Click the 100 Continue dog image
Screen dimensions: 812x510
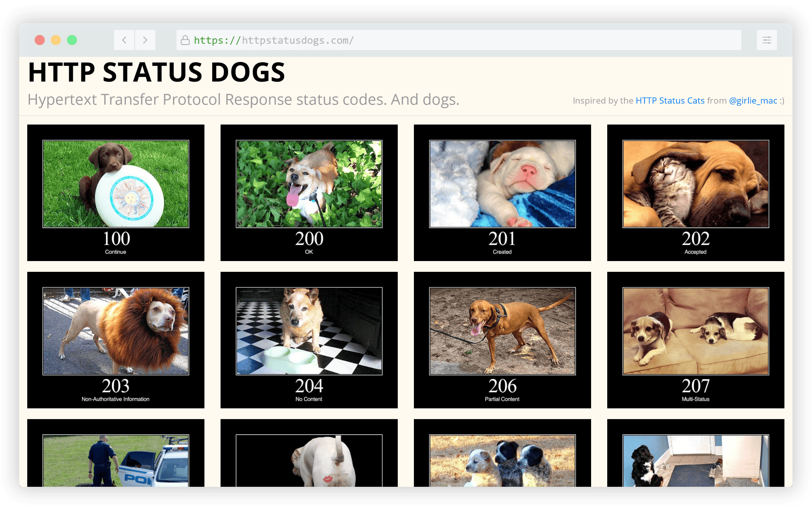116,184
